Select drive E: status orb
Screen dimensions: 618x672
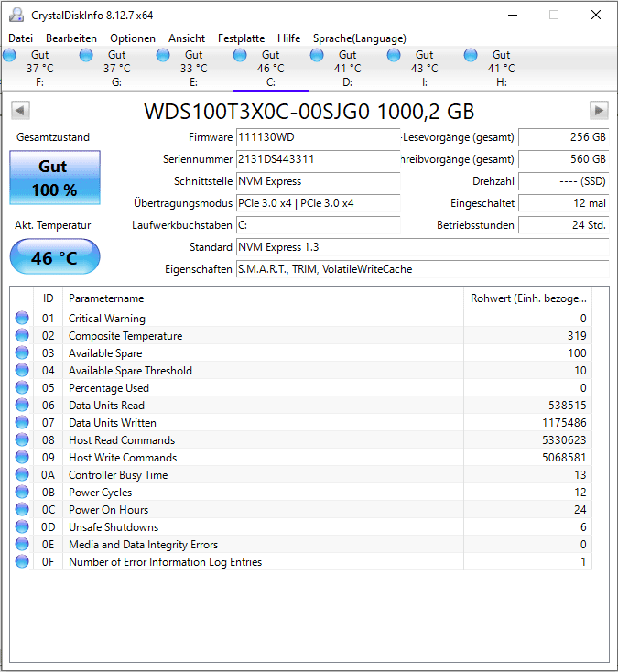coord(163,55)
